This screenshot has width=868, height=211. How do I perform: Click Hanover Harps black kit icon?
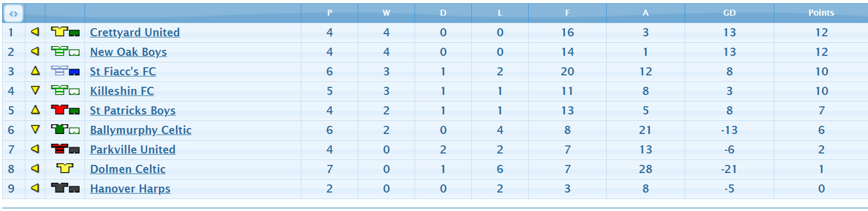[65, 188]
